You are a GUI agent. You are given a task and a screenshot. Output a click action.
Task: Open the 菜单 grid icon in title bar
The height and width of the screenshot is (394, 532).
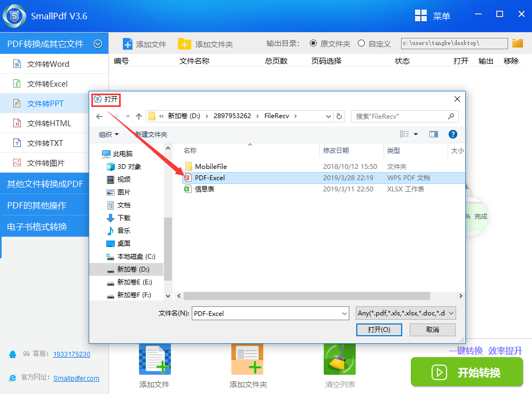pyautogui.click(x=421, y=16)
